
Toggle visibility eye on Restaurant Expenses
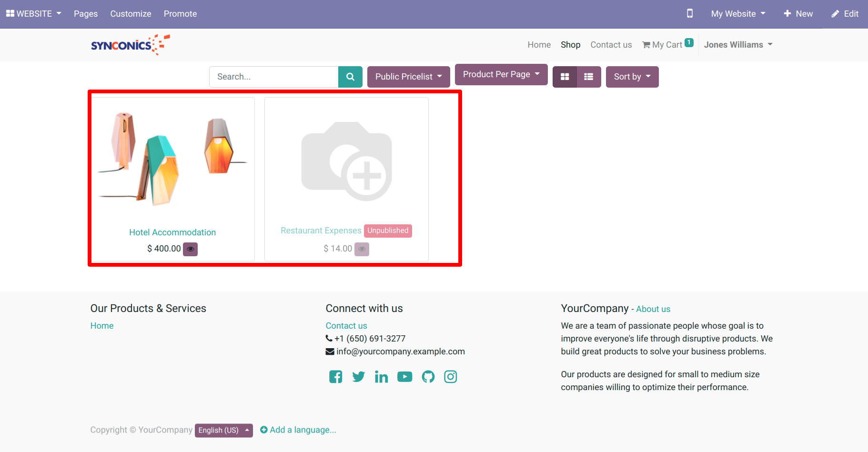pyautogui.click(x=362, y=249)
